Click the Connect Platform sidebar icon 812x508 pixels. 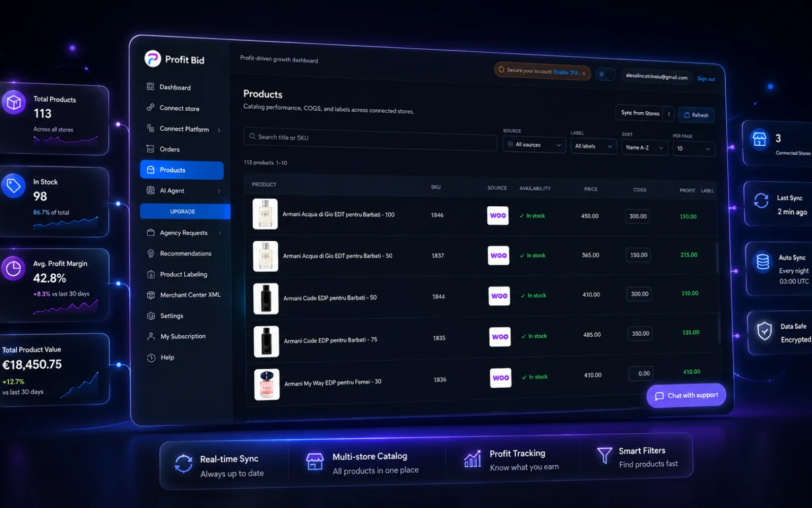click(150, 128)
